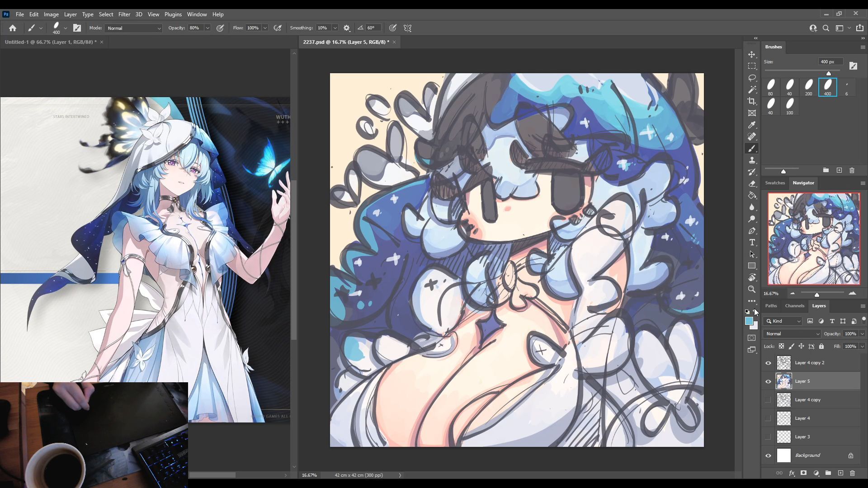This screenshot has height=488, width=868.
Task: Hide the Background layer
Action: 768,455
